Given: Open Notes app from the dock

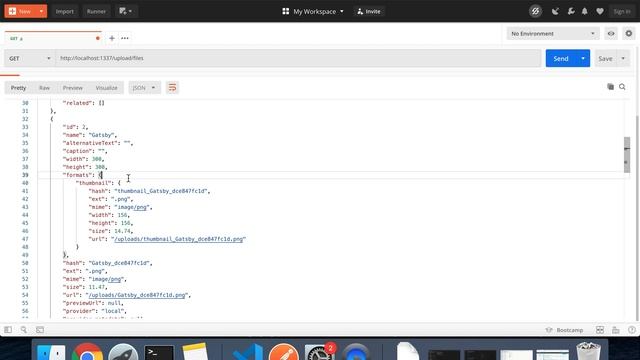Looking at the screenshot, I should point(195,352).
